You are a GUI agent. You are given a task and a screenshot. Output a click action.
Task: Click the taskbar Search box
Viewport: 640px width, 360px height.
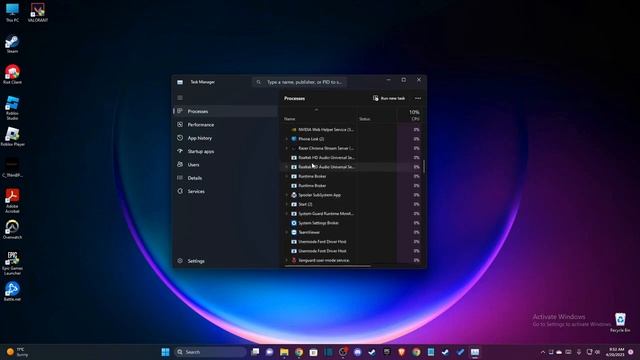click(210, 352)
